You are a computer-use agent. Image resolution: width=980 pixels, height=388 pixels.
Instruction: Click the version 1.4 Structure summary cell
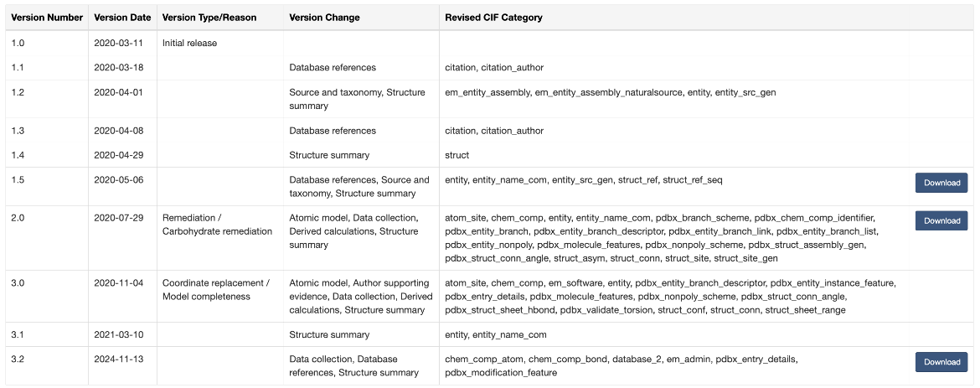click(x=329, y=154)
